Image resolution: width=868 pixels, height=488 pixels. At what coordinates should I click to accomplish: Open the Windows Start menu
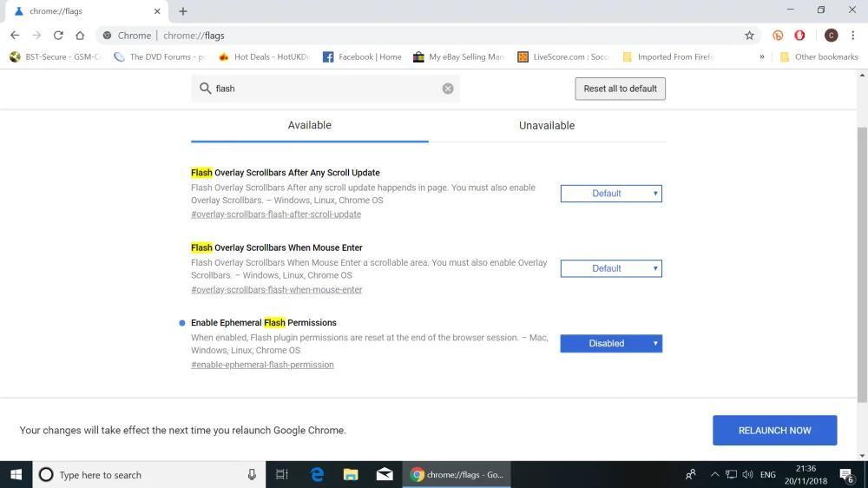pyautogui.click(x=16, y=475)
